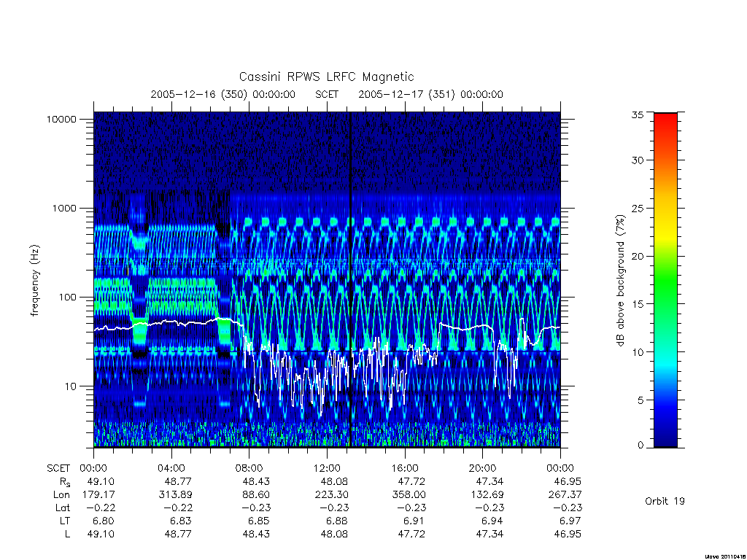Click the 'dB above background (7%)' colorbar label
The width and height of the screenshot is (747, 560).
tap(620, 281)
